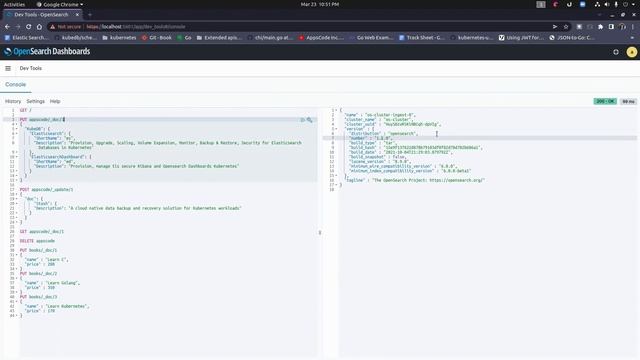640x360 pixels.
Task: Open the yellow user avatar menu
Action: click(x=631, y=52)
